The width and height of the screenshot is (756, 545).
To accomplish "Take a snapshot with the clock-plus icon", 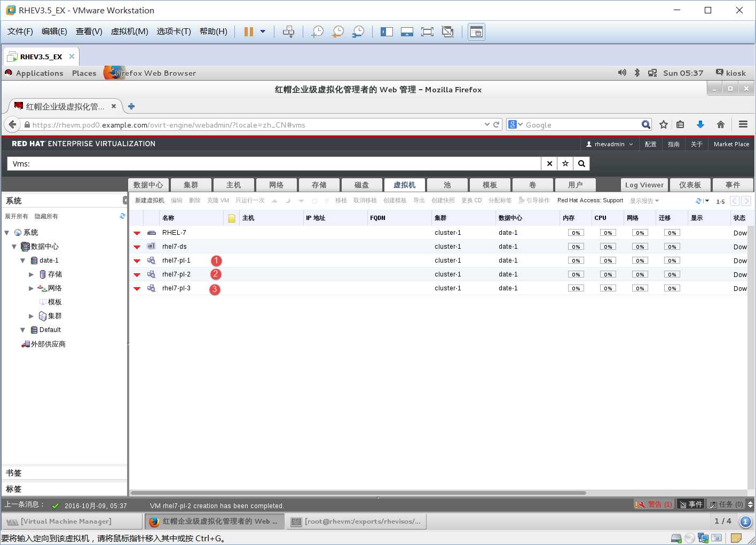I will [x=317, y=32].
